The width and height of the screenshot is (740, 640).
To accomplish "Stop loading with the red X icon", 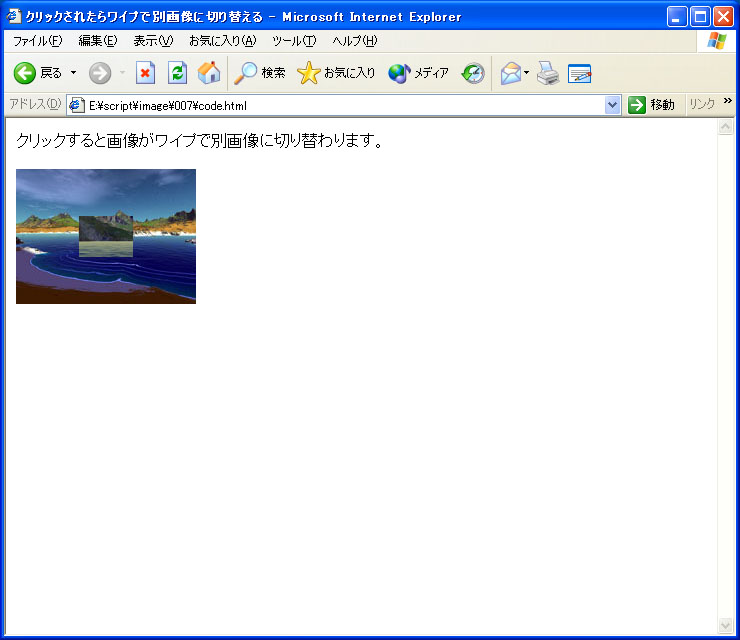I will pyautogui.click(x=145, y=73).
